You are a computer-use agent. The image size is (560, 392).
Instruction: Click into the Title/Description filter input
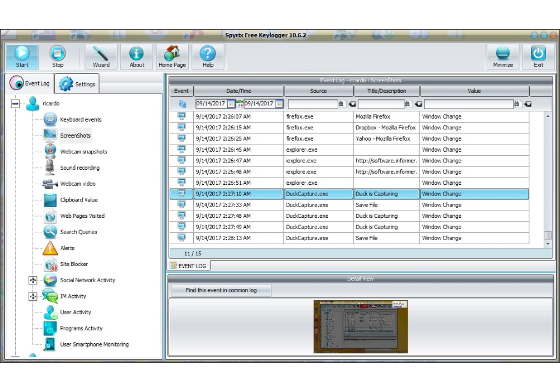pos(381,104)
